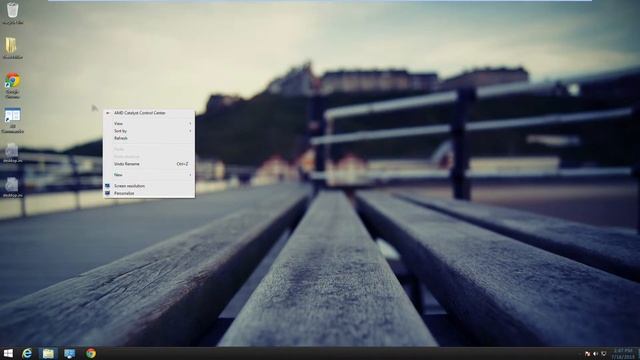This screenshot has width=640, height=360.
Task: Open the Action Center flag in the tray
Action: click(588, 353)
